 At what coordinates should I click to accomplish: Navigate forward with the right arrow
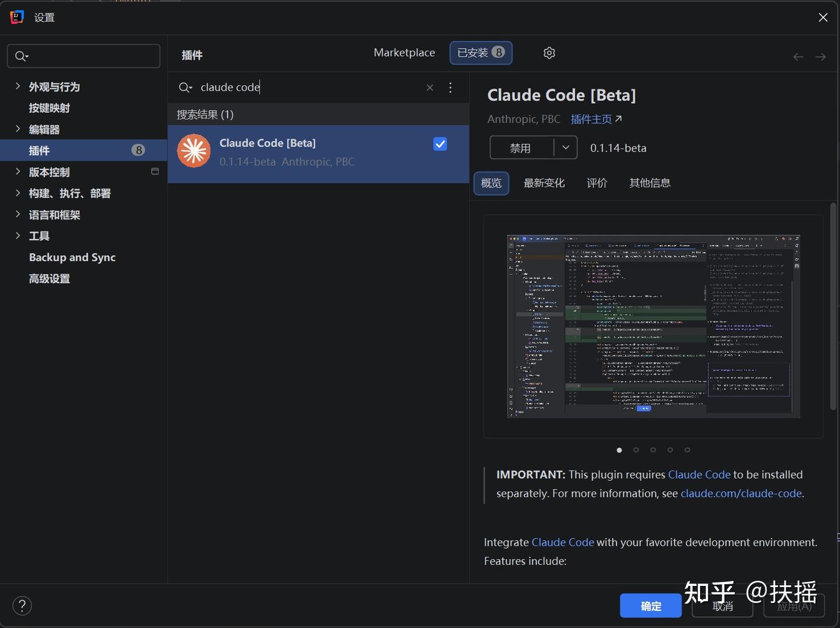coord(820,57)
